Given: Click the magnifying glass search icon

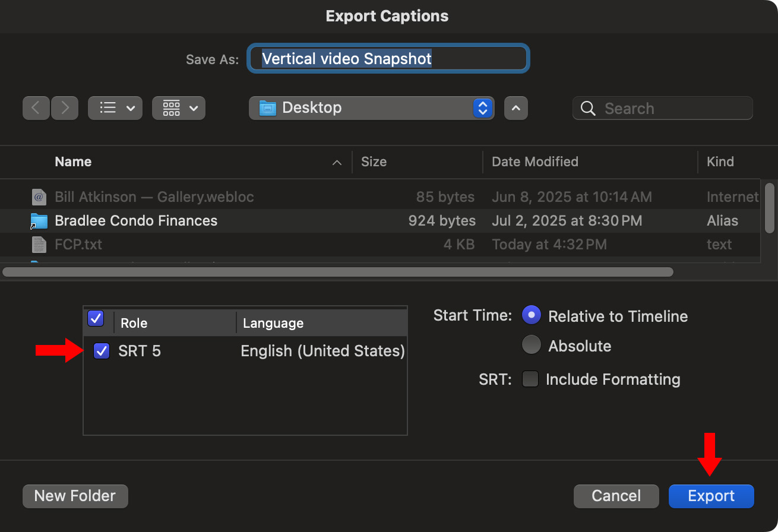Looking at the screenshot, I should [x=588, y=109].
